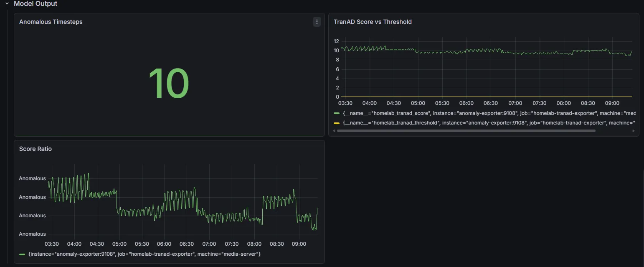Click the 03:30 tick in Score Ratio chart

(52, 244)
